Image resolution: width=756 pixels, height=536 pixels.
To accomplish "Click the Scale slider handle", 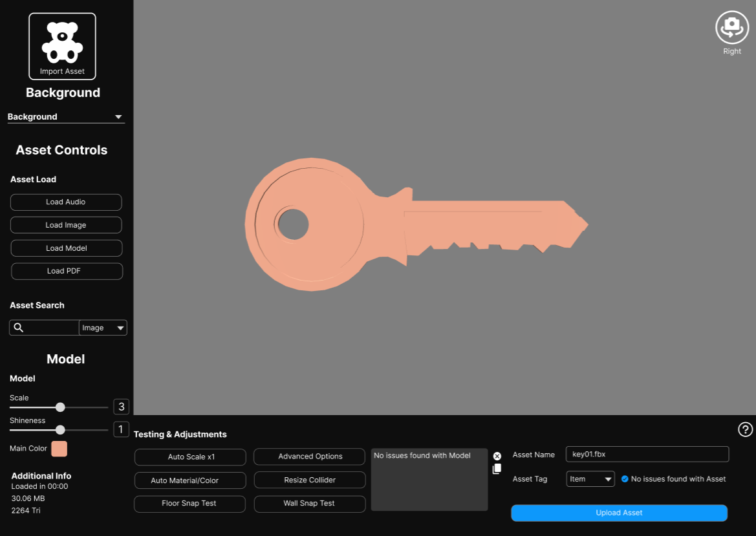I will pos(60,407).
